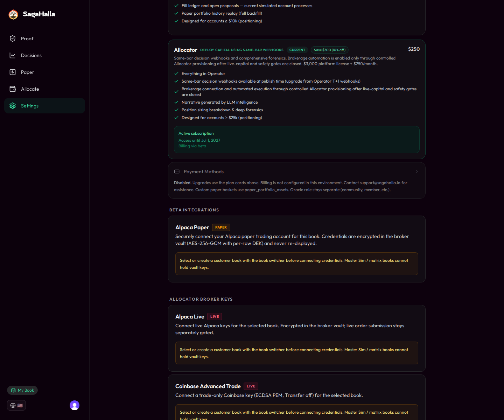Click checkmark beside Brokerage connection feature
Screen dimensions: 504x420
(176, 92)
